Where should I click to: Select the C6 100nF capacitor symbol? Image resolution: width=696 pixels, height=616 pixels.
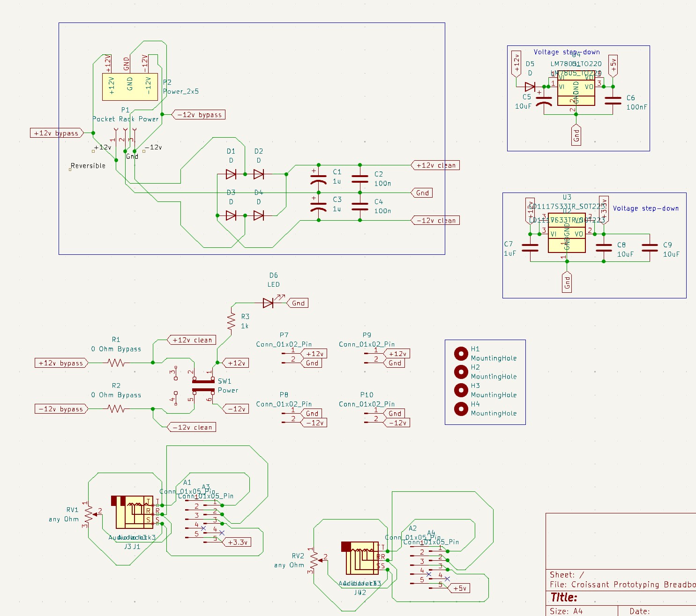pos(613,101)
